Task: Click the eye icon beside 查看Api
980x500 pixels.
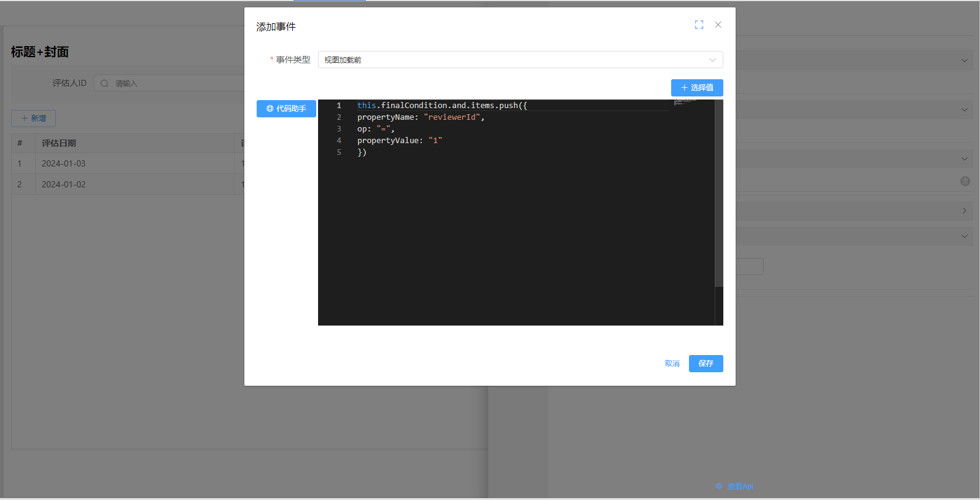Action: [x=719, y=486]
